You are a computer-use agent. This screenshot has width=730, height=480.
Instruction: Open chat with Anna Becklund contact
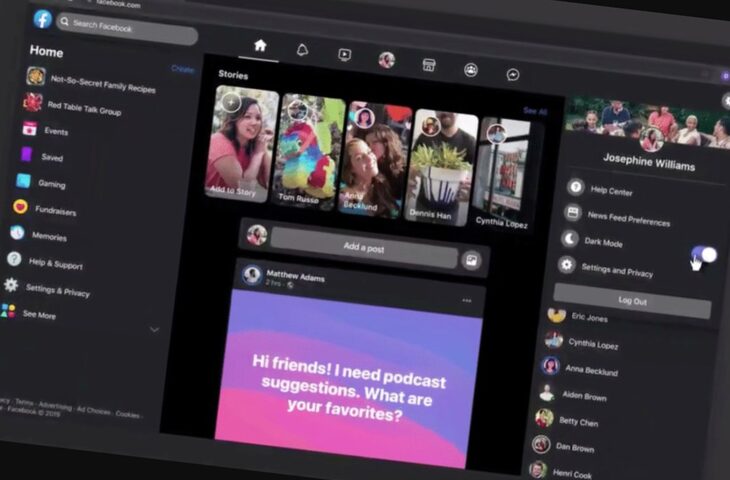pos(579,368)
